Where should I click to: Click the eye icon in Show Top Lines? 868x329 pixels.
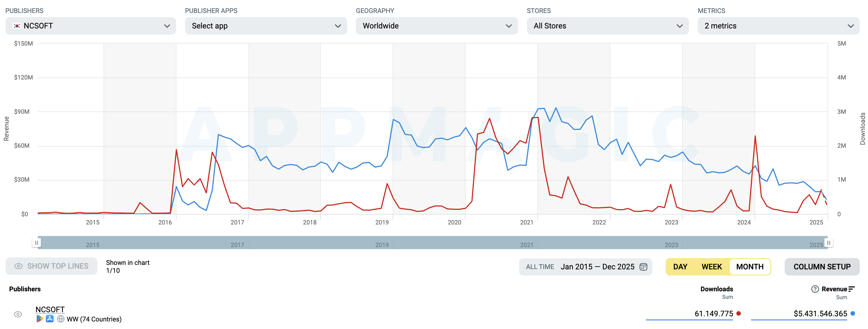click(x=19, y=266)
